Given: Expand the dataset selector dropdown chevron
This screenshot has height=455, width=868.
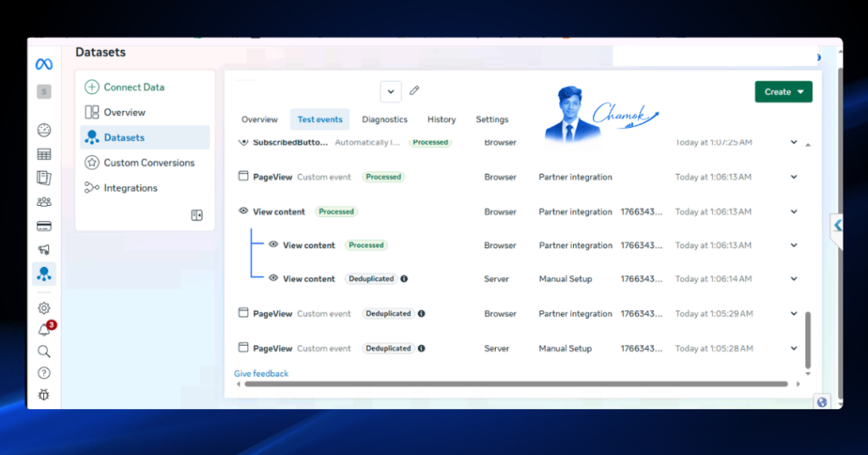Looking at the screenshot, I should pos(391,92).
